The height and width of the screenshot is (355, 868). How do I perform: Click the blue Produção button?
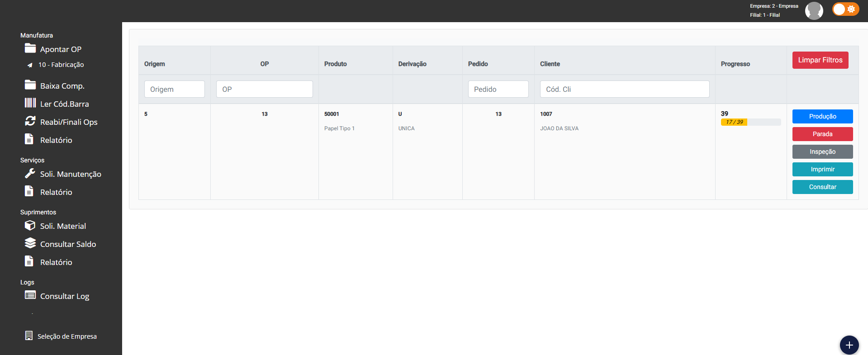point(822,116)
